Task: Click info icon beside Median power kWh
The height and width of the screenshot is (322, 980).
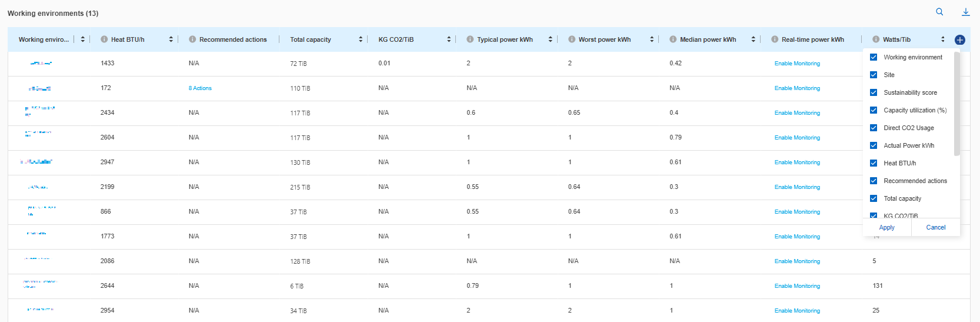Action: coord(673,39)
